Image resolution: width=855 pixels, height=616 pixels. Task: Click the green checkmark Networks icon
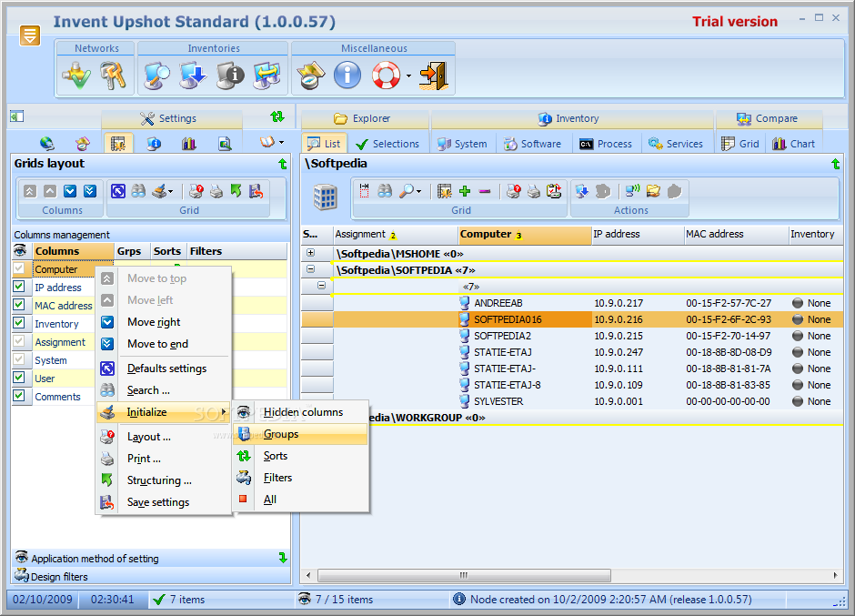77,76
